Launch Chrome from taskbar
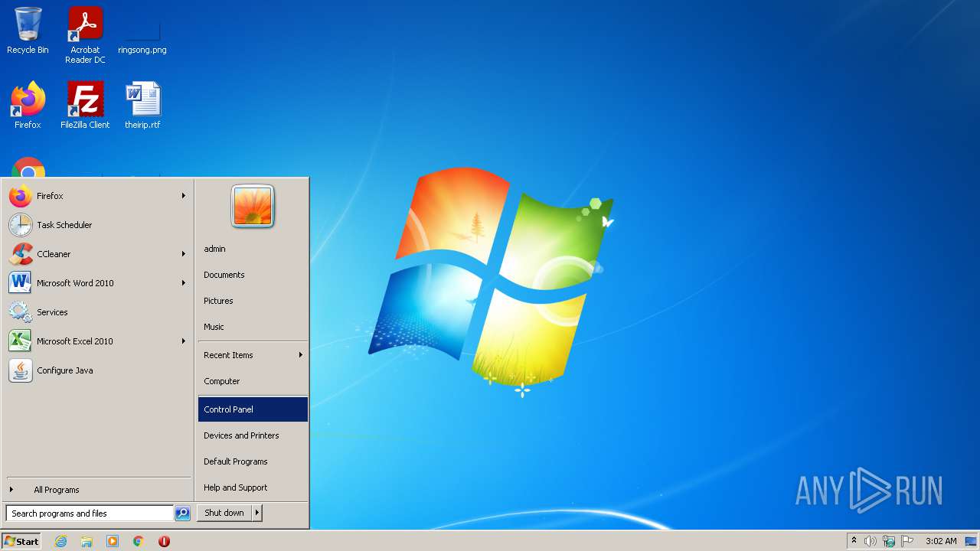Viewport: 980px width, 551px height. [x=139, y=541]
